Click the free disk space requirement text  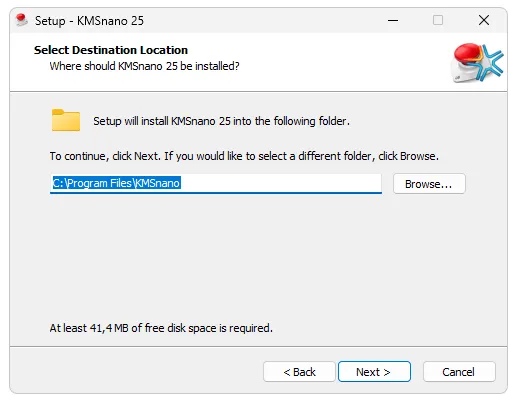click(161, 328)
